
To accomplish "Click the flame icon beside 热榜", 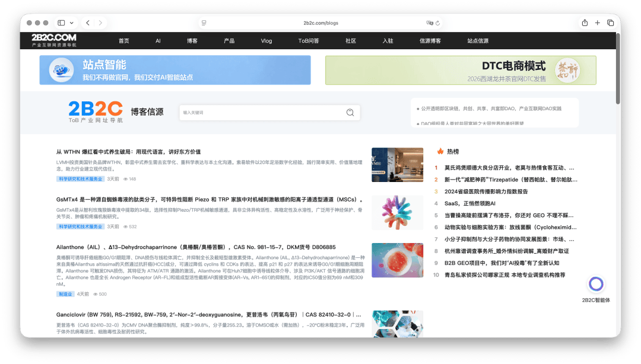I will 440,151.
